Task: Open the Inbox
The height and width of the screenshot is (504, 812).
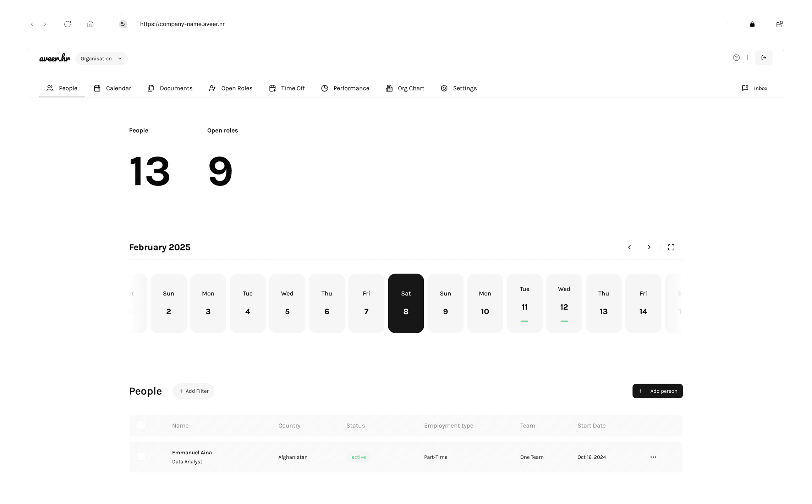Action: 755,88
